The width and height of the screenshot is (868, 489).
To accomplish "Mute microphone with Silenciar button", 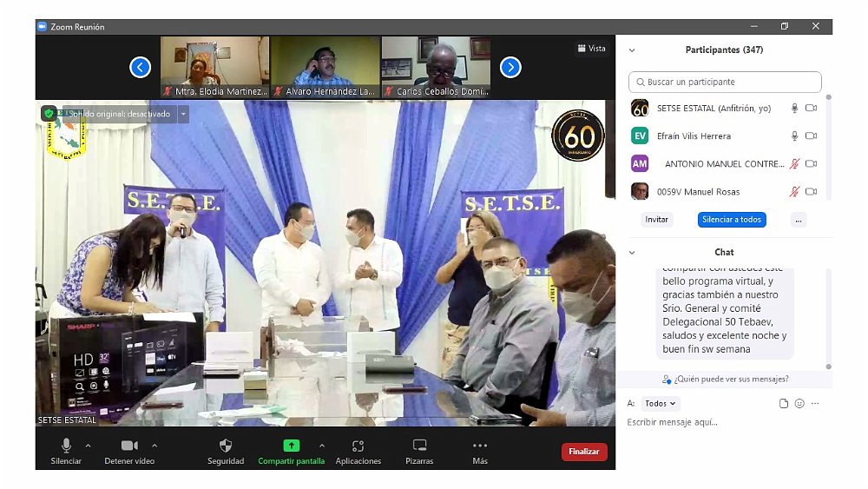I will click(x=66, y=446).
